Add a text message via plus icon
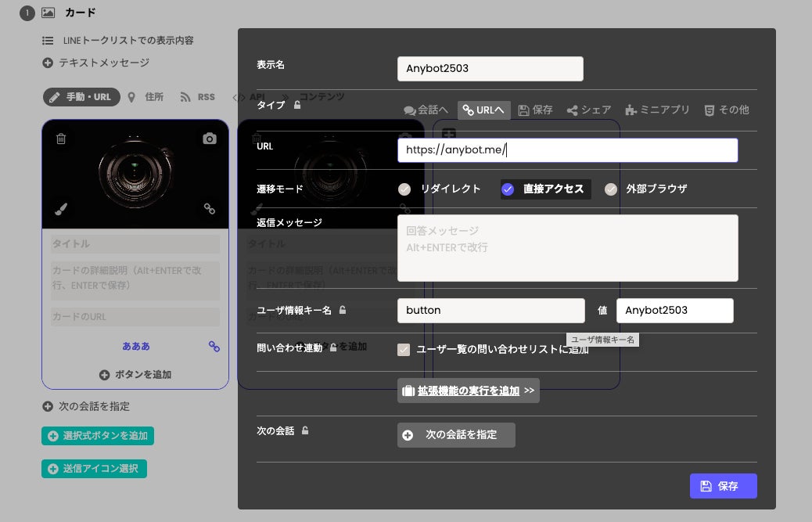This screenshot has height=522, width=812. (x=48, y=63)
